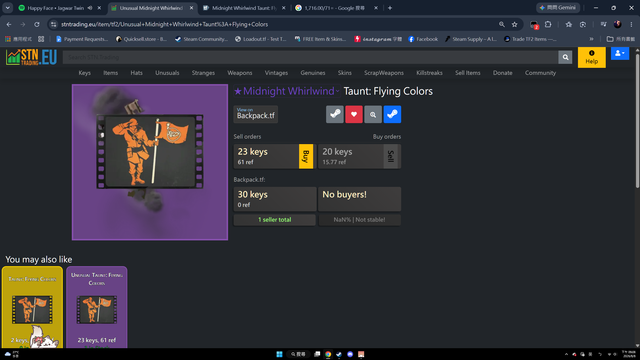
Task: Bookmark this page with star icon
Action: pyautogui.click(x=515, y=24)
